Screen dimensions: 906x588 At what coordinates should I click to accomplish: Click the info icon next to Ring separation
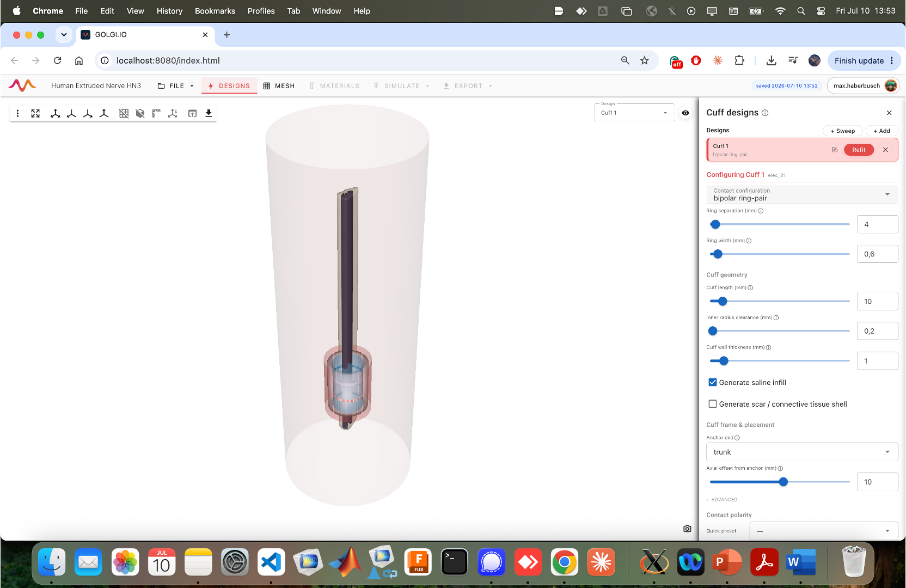pos(761,211)
